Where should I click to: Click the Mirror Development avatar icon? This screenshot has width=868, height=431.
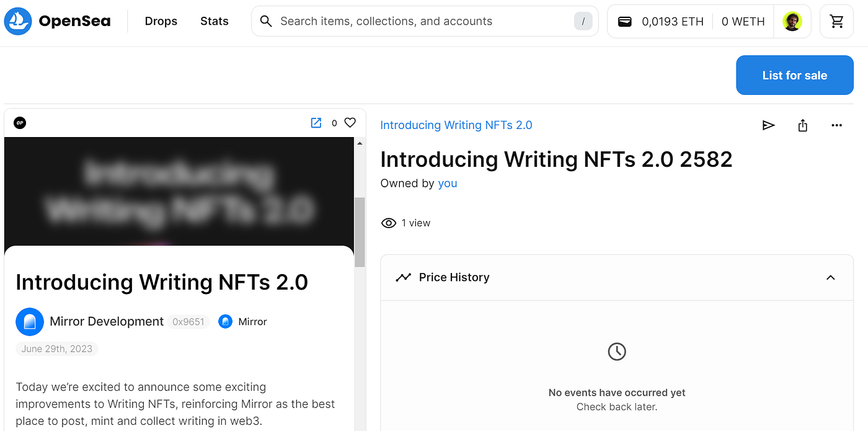click(30, 322)
